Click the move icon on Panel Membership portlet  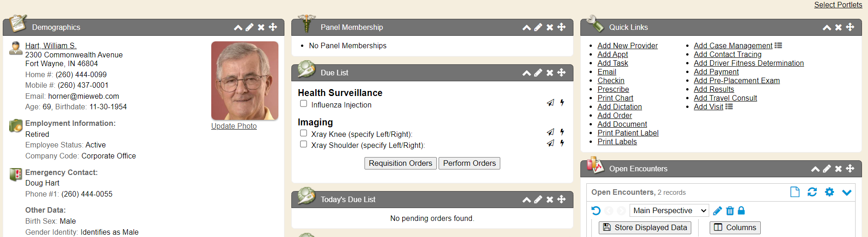[x=561, y=27]
